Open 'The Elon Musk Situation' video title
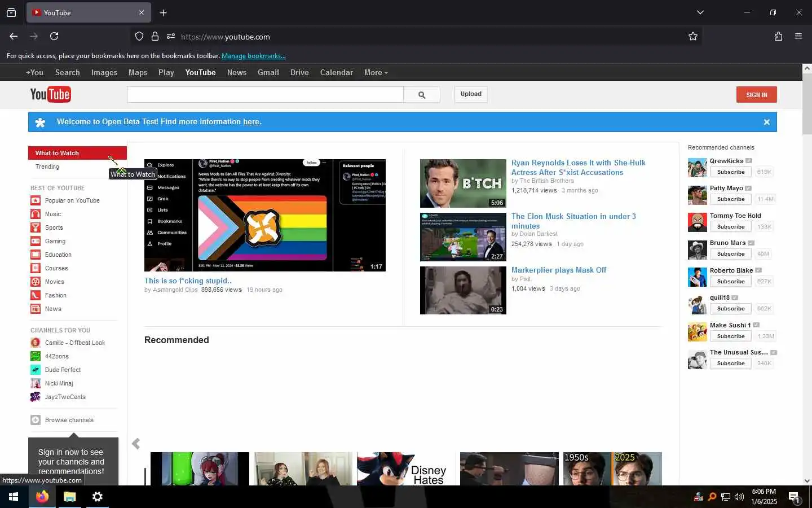Screen dimensions: 812x508 pos(573,221)
